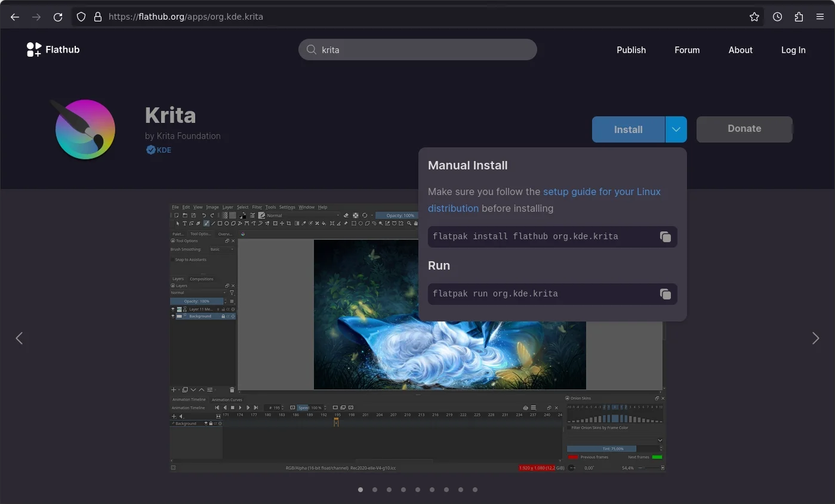The width and height of the screenshot is (835, 504).
Task: Open the Publish page
Action: pyautogui.click(x=631, y=50)
